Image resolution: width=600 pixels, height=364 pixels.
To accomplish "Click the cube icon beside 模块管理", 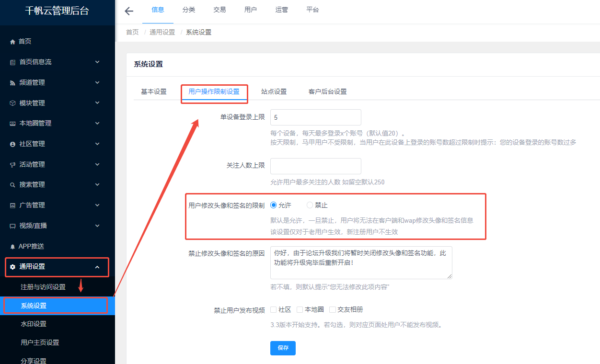I will 13,103.
